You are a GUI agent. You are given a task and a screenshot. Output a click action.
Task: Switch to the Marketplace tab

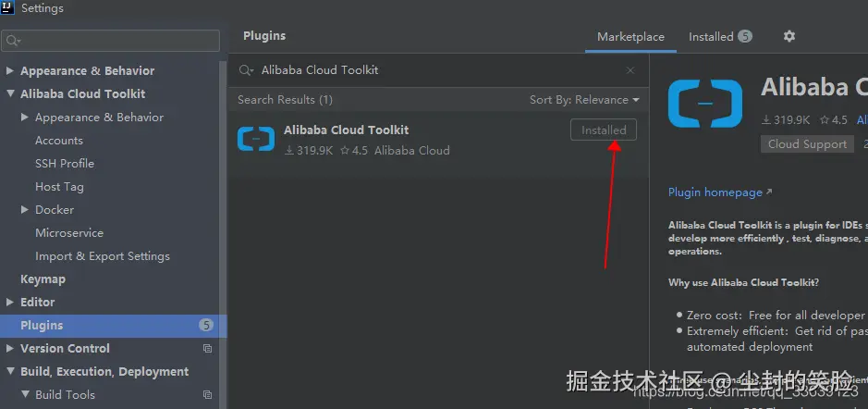[630, 37]
